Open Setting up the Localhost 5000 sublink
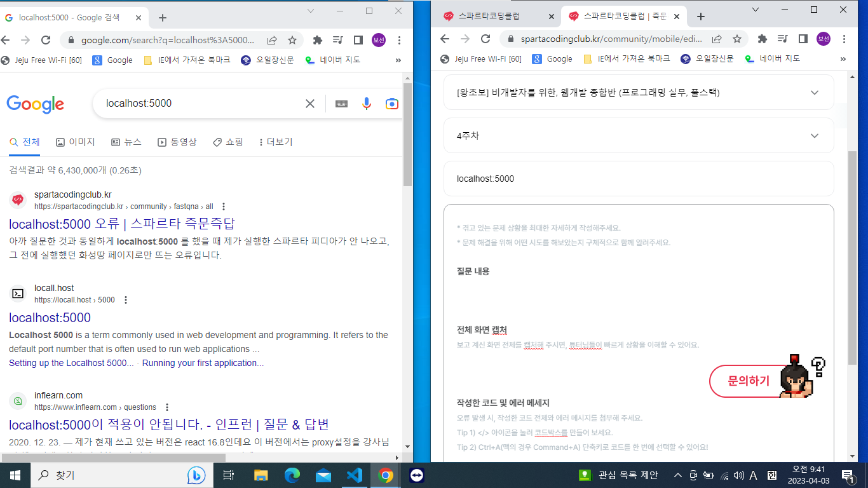Viewport: 868px width, 488px height. coord(71,363)
